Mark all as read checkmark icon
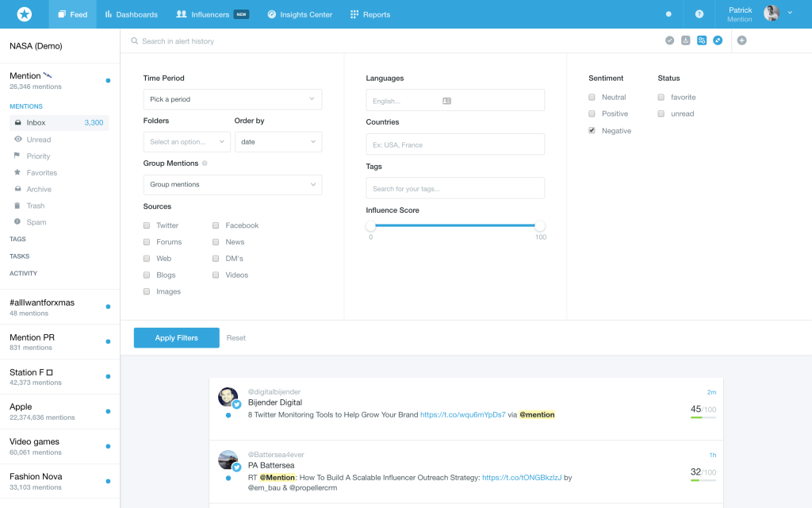The width and height of the screenshot is (812, 508). 669,40
